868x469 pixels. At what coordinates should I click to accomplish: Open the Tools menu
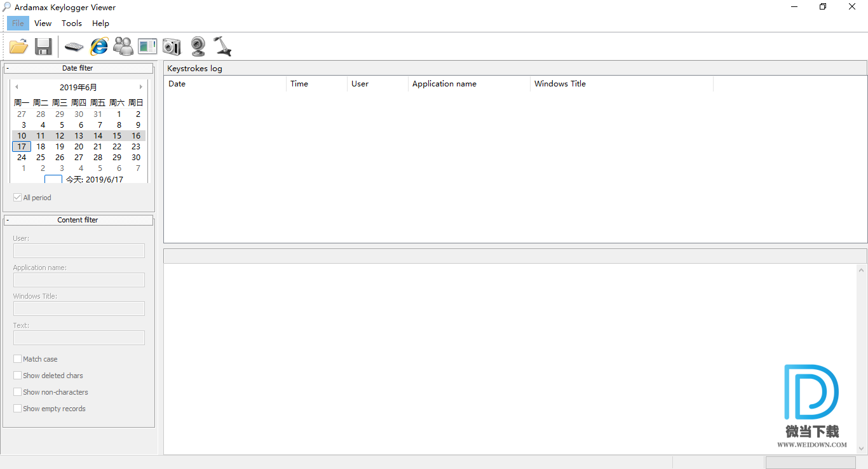pos(72,24)
